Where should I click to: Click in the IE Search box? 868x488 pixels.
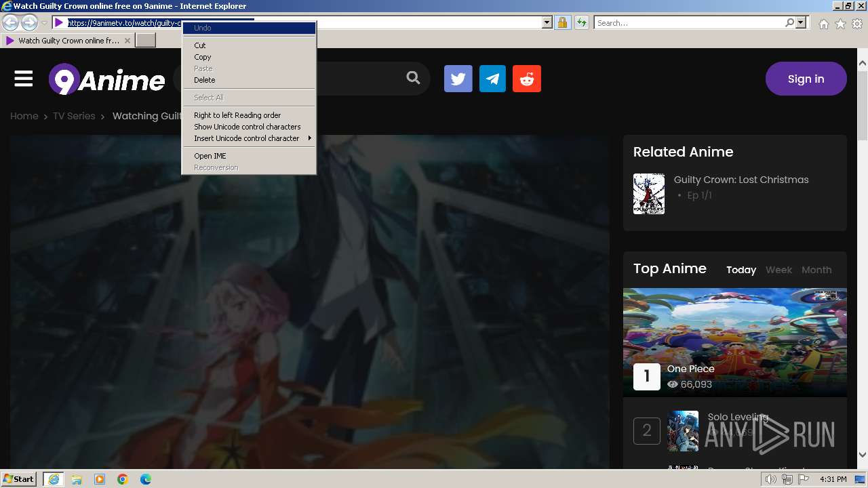point(689,23)
